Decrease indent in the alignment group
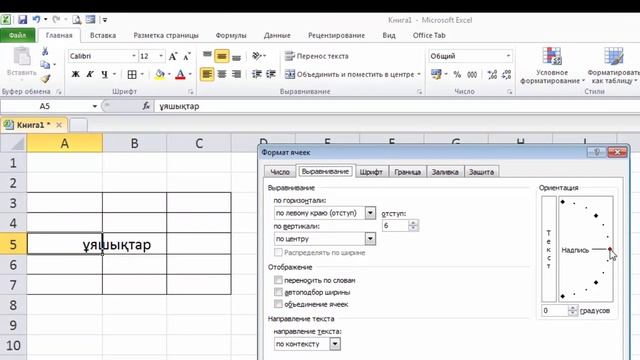The width and height of the screenshot is (640, 360). (256, 74)
